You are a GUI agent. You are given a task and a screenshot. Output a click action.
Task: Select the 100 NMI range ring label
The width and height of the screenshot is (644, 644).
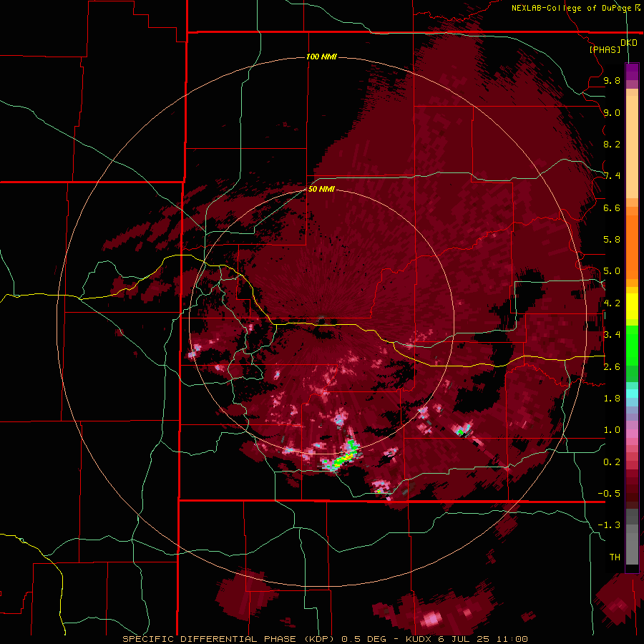pos(321,57)
